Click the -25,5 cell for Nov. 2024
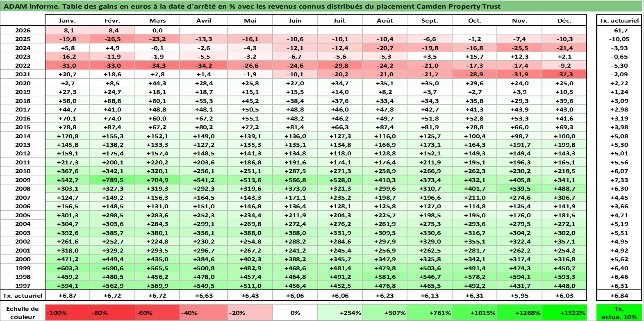Screen dimensions: 644x321 point(519,48)
